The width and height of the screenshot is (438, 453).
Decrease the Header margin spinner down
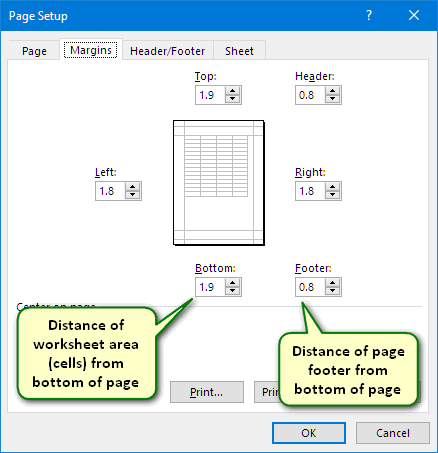point(332,99)
